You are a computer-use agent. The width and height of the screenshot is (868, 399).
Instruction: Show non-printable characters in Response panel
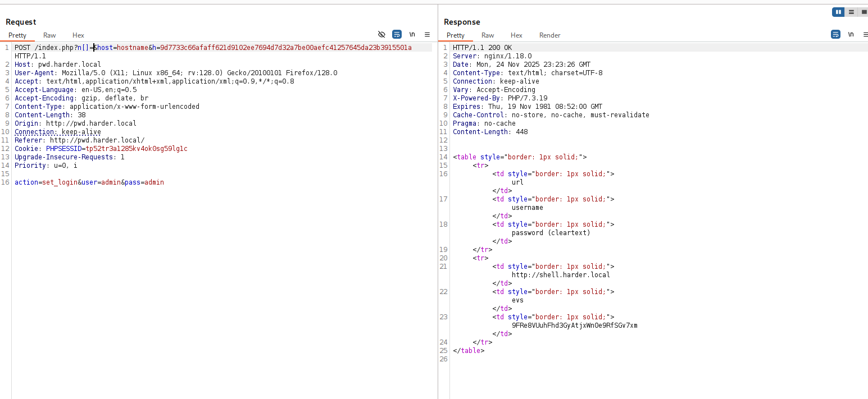pos(851,35)
